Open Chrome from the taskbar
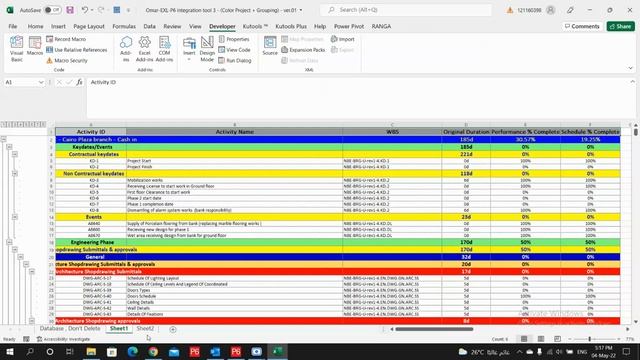Screen dimensions: 640x360 coord(153,351)
